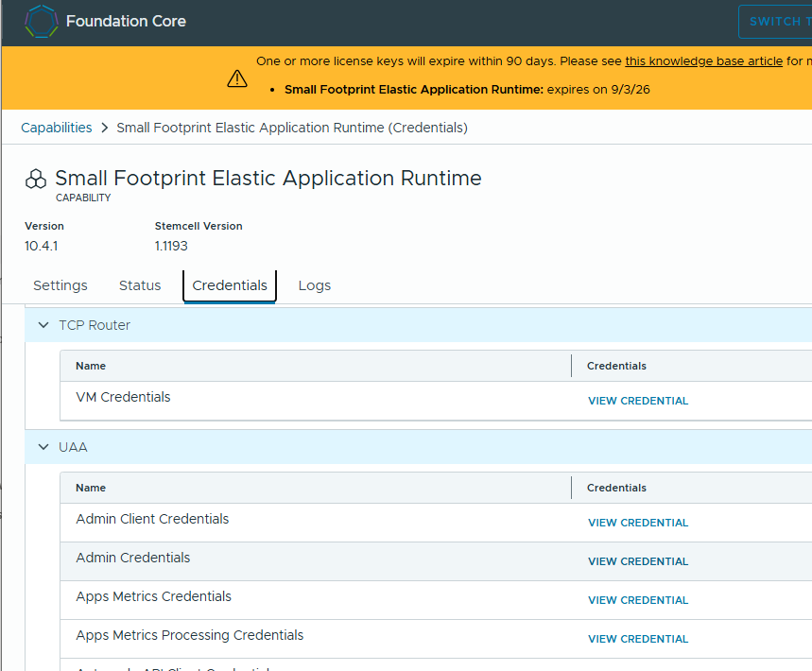Viewport: 812px width, 671px height.
Task: Open the knowledge base article link
Action: tap(704, 61)
